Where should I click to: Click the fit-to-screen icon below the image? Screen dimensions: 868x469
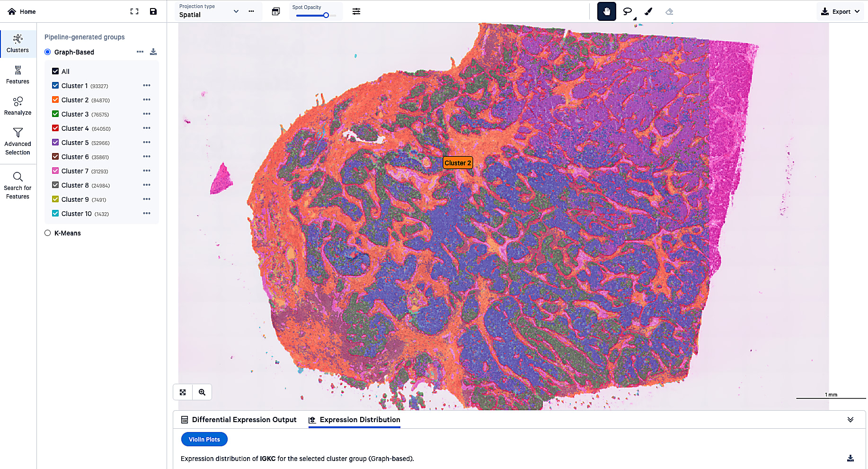[x=183, y=392]
